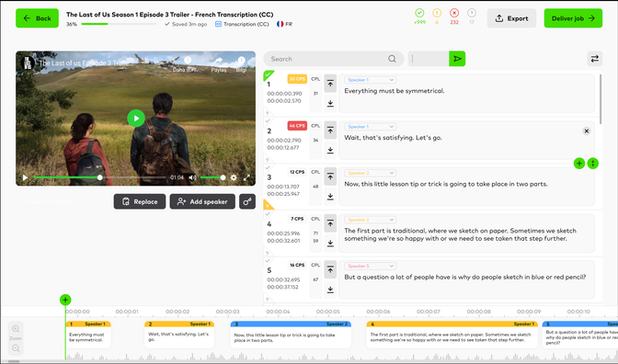Approve subtitle 3 using its checkmark
Viewport: 618px width, 364px height.
(268, 167)
